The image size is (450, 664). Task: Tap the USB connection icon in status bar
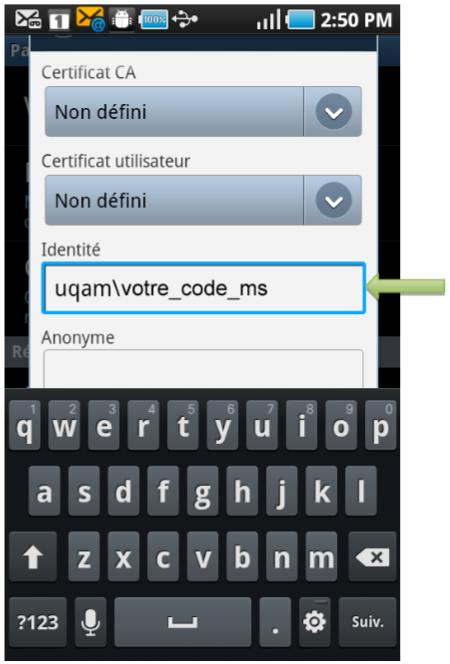pos(185,19)
